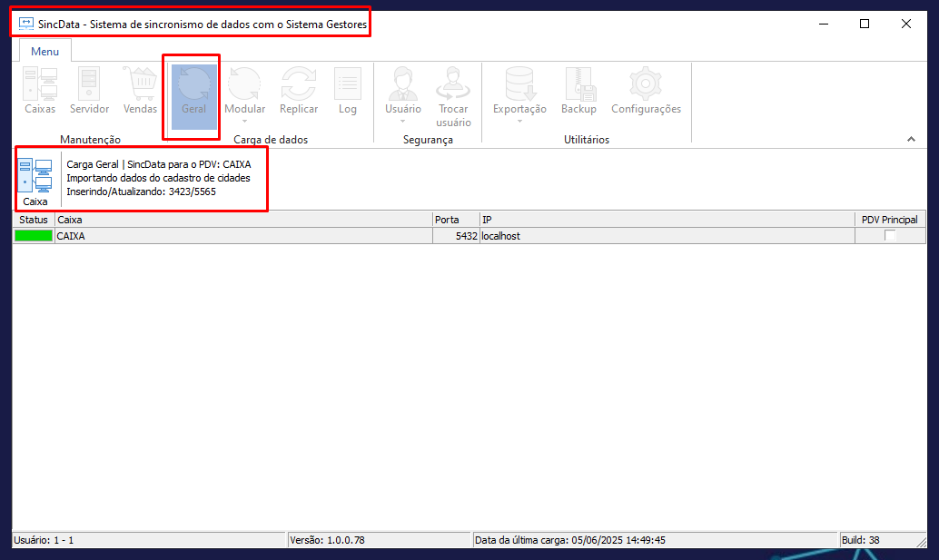Select the Menu ribbon tab
The height and width of the screenshot is (560, 939).
pyautogui.click(x=44, y=52)
